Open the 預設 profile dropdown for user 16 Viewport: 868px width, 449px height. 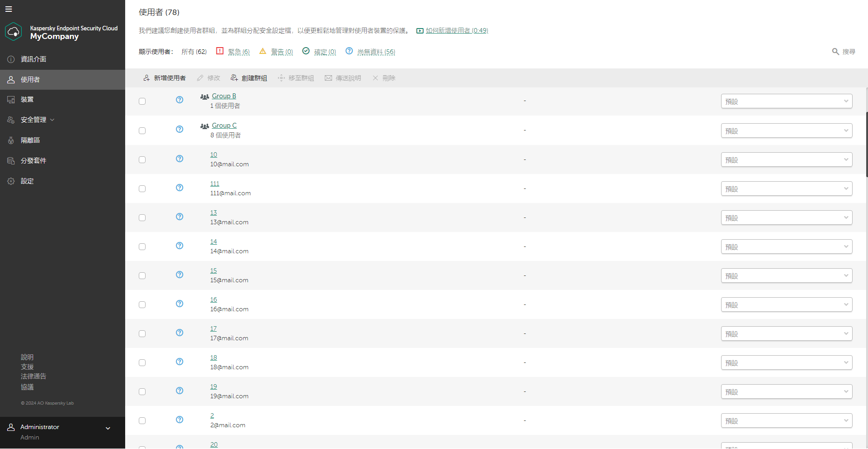(x=787, y=304)
